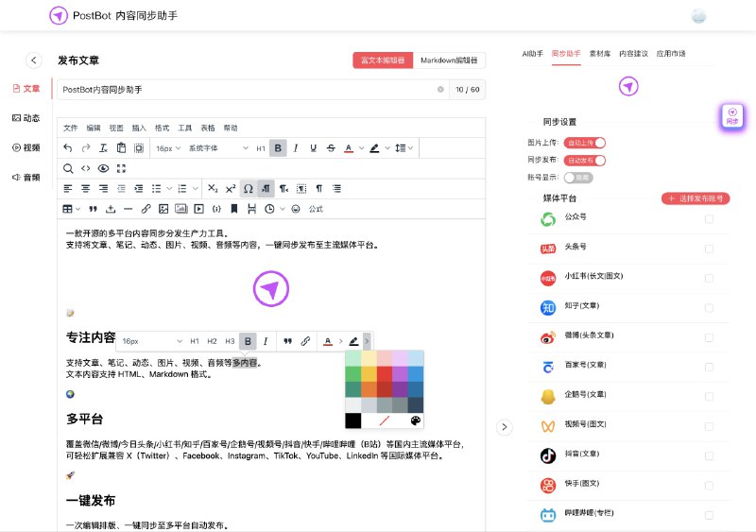Screen dimensions: 756x532
Task: Open the find and replace search icon
Action: (x=68, y=168)
